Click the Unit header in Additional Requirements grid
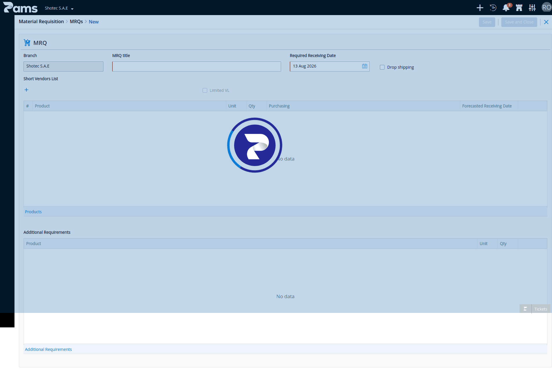This screenshot has width=552, height=392. click(x=487, y=244)
